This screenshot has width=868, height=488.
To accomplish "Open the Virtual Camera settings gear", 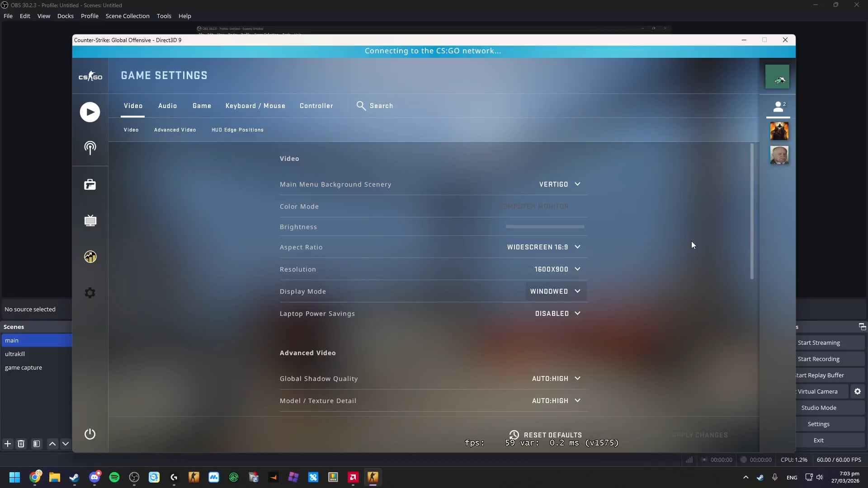I will pos(857,391).
